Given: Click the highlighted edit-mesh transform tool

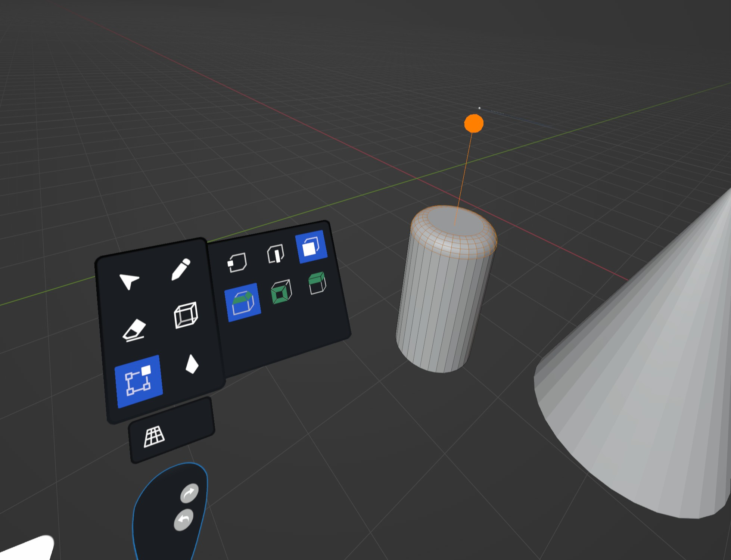Looking at the screenshot, I should [139, 381].
